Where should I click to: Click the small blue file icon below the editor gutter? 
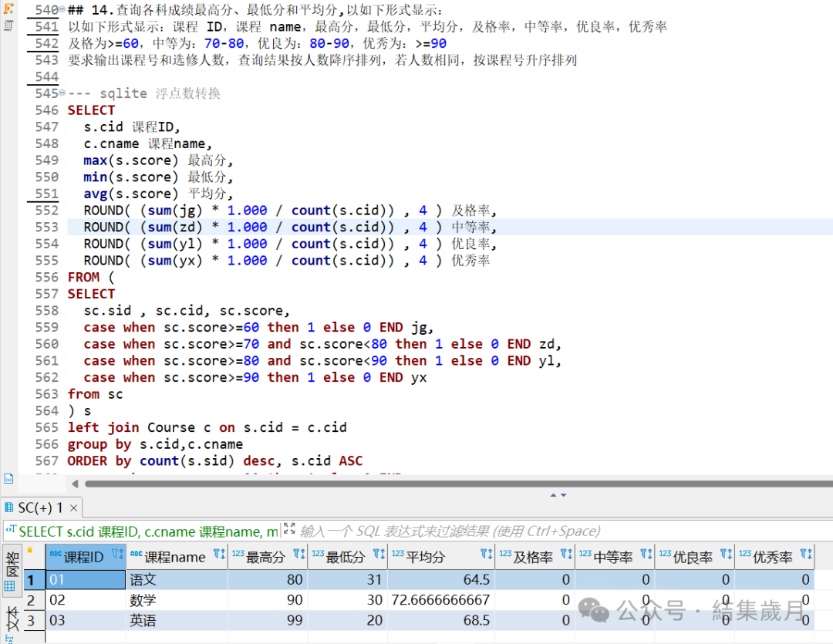point(8,479)
